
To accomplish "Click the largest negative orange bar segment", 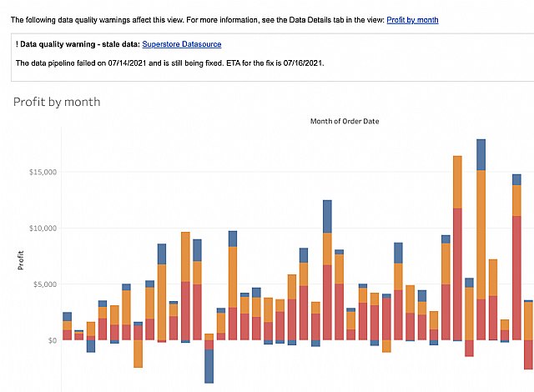I will click(x=138, y=354).
